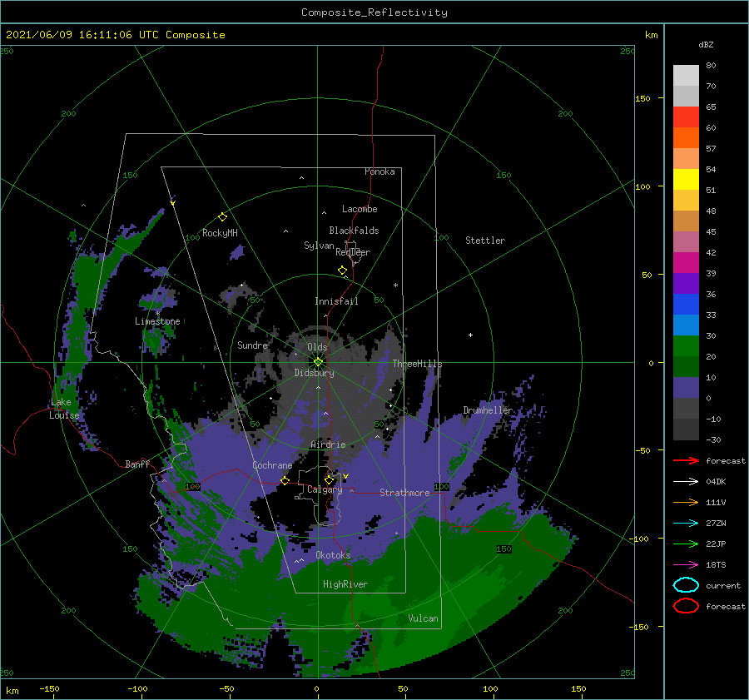This screenshot has height=700, width=749.
Task: Select the magenta 18TS arrow icon
Action: [x=686, y=565]
